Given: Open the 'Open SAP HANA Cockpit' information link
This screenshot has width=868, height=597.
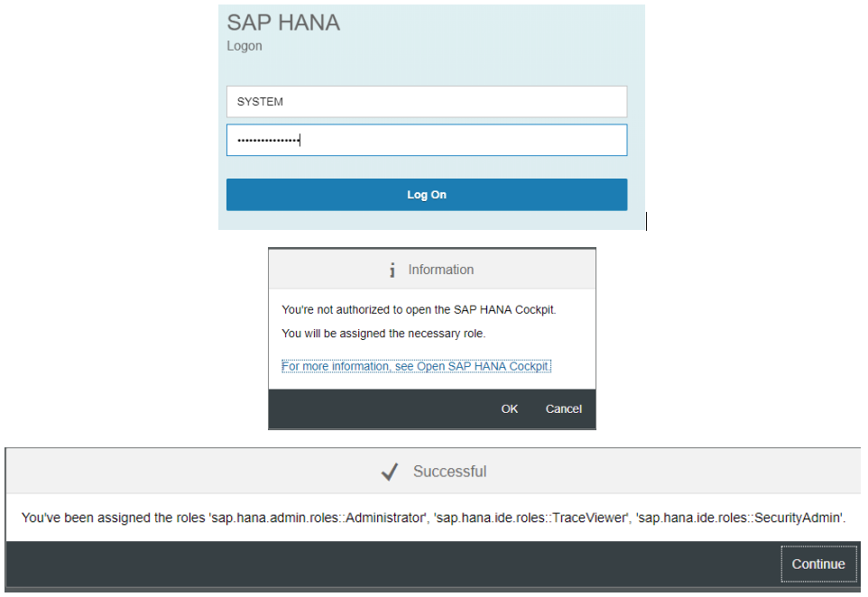Looking at the screenshot, I should 416,366.
